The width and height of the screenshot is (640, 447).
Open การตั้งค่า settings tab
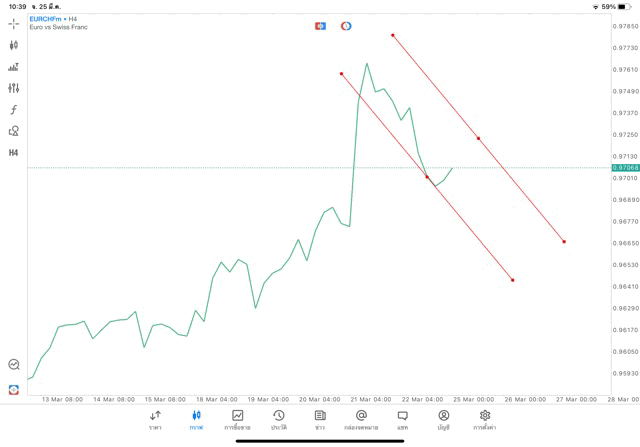click(485, 420)
